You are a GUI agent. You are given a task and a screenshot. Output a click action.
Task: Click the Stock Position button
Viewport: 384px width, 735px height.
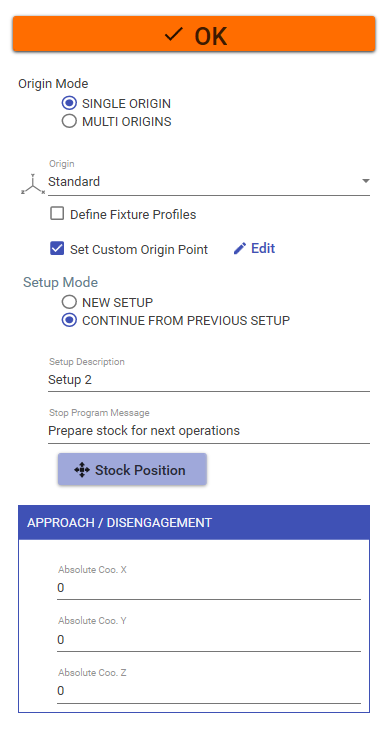click(x=132, y=469)
